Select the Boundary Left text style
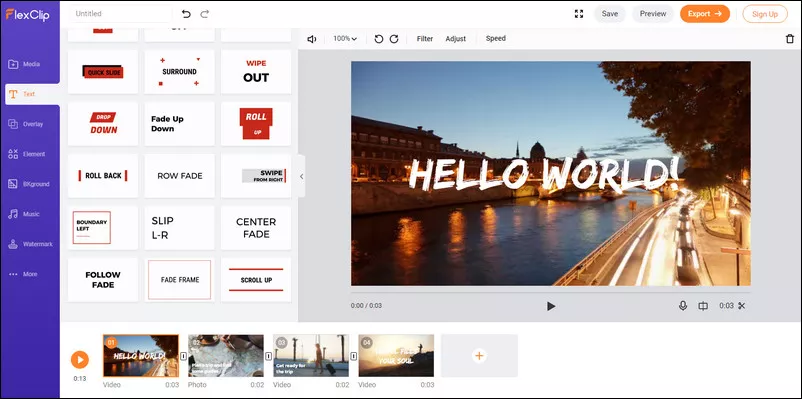Image resolution: width=802 pixels, height=399 pixels. click(x=103, y=228)
